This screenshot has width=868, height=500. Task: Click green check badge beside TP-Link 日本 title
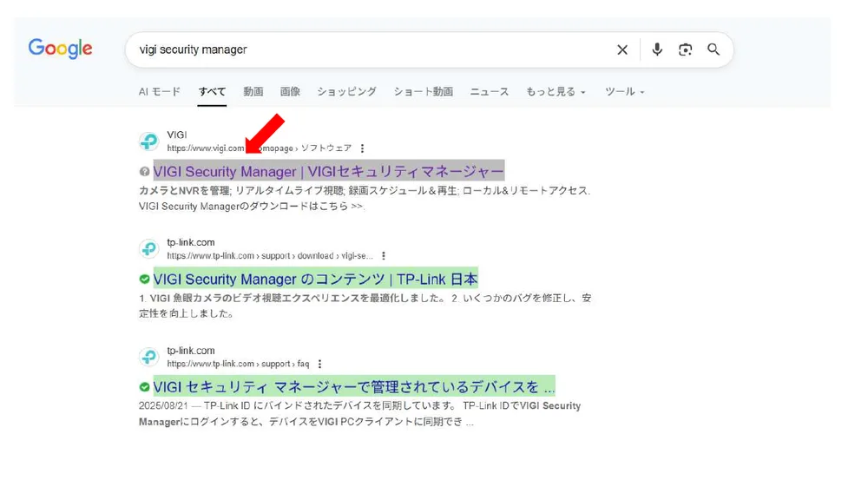[x=144, y=279]
